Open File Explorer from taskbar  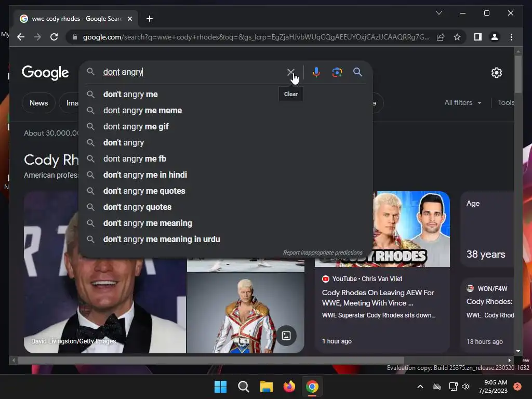point(267,387)
